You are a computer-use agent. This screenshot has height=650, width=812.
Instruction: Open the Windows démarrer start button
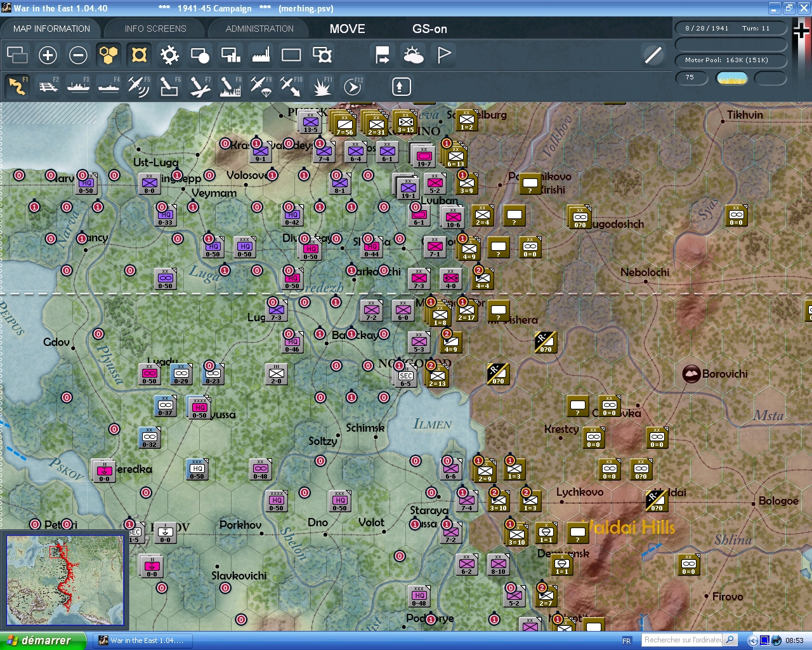click(x=43, y=640)
